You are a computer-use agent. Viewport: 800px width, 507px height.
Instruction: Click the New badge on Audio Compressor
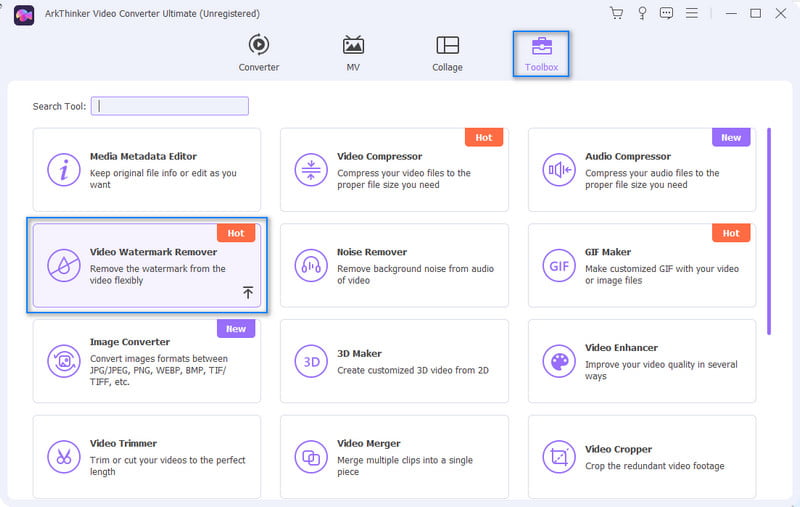point(731,137)
